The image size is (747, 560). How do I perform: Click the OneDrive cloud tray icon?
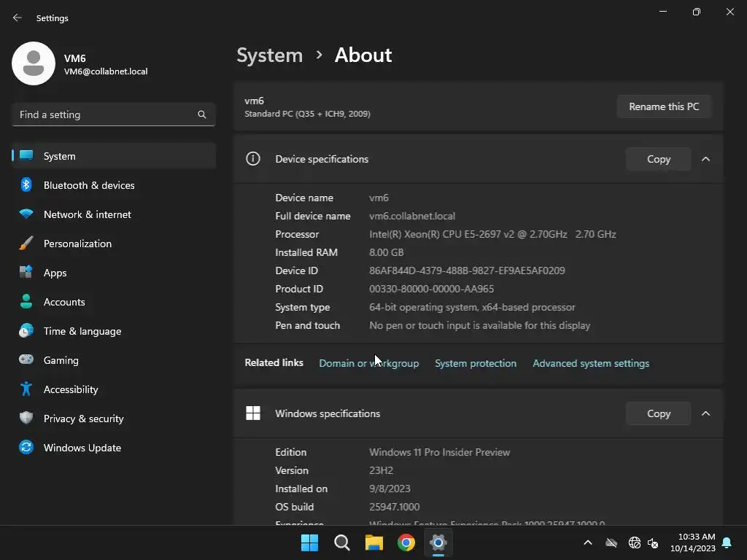611,542
